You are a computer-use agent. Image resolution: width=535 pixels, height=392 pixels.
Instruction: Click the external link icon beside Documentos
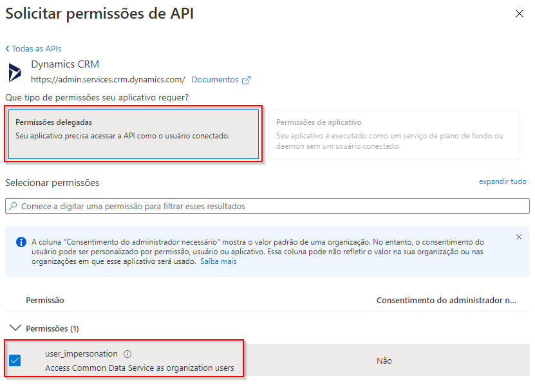[x=246, y=80]
